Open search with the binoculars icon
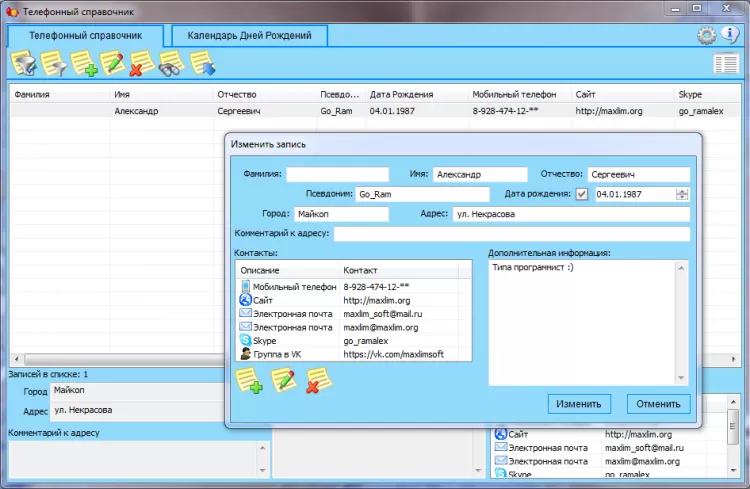 [171, 65]
